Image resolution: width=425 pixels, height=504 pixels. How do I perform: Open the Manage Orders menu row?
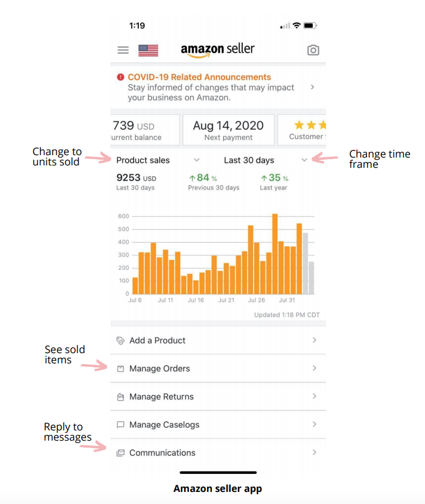click(x=218, y=368)
